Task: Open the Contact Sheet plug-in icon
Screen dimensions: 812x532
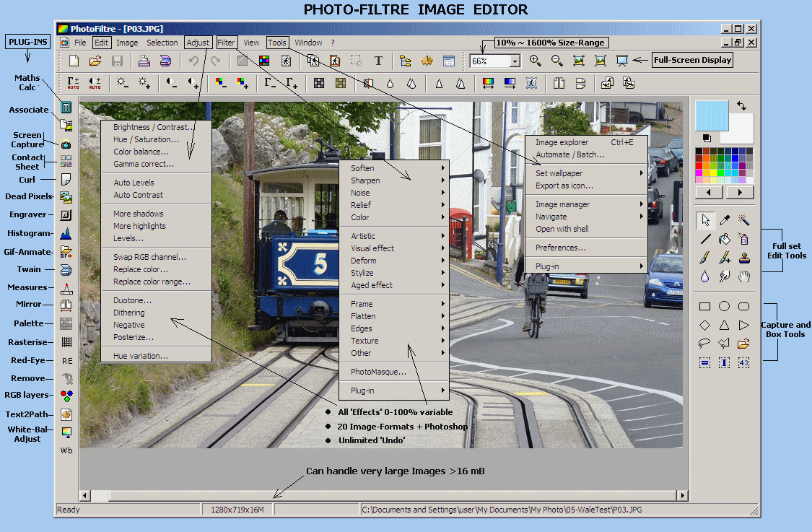Action: (66, 161)
